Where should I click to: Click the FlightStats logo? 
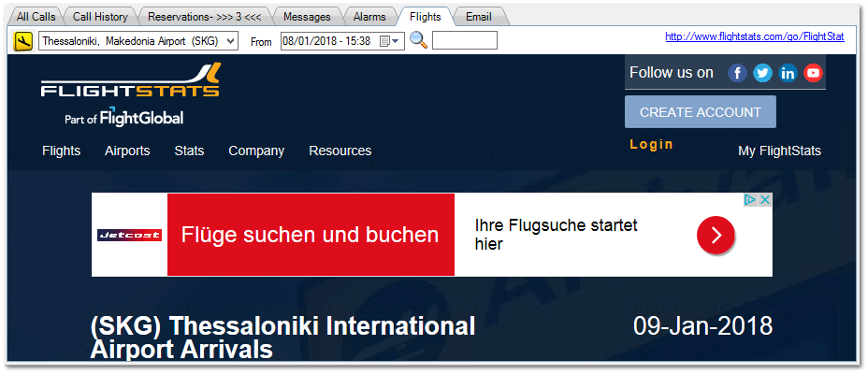131,80
